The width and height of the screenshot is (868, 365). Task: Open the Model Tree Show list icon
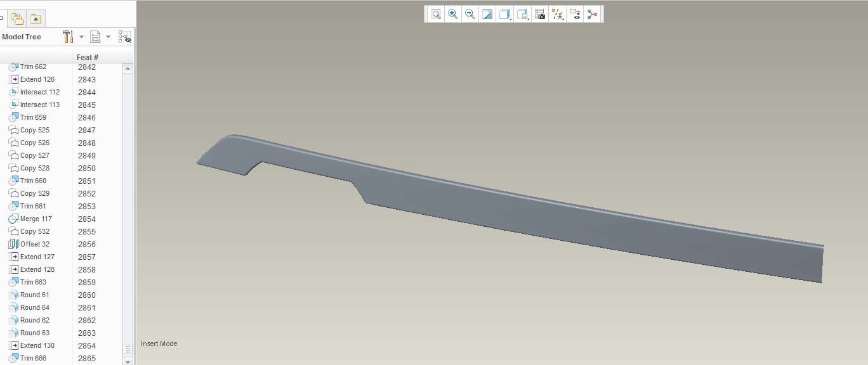[95, 37]
